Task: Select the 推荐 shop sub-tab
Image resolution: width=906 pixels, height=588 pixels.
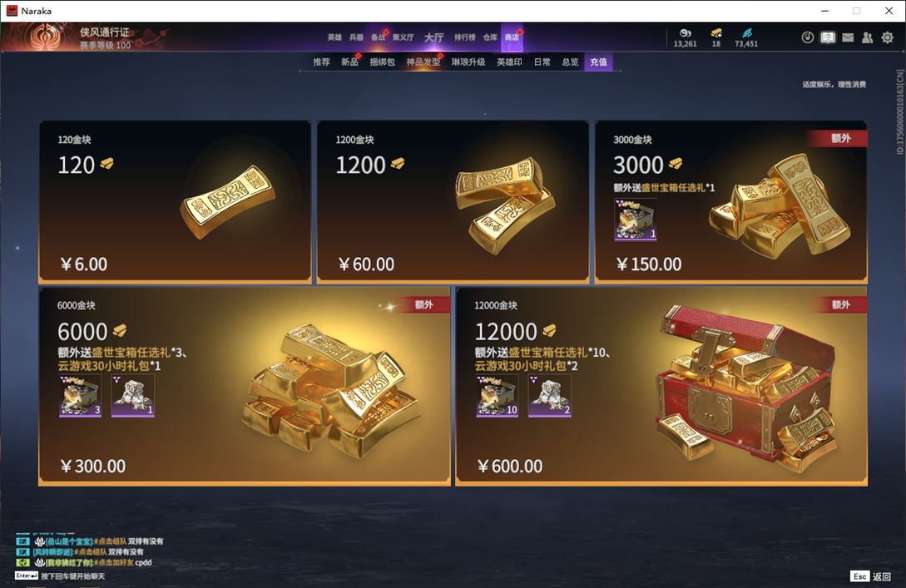Action: pos(321,62)
